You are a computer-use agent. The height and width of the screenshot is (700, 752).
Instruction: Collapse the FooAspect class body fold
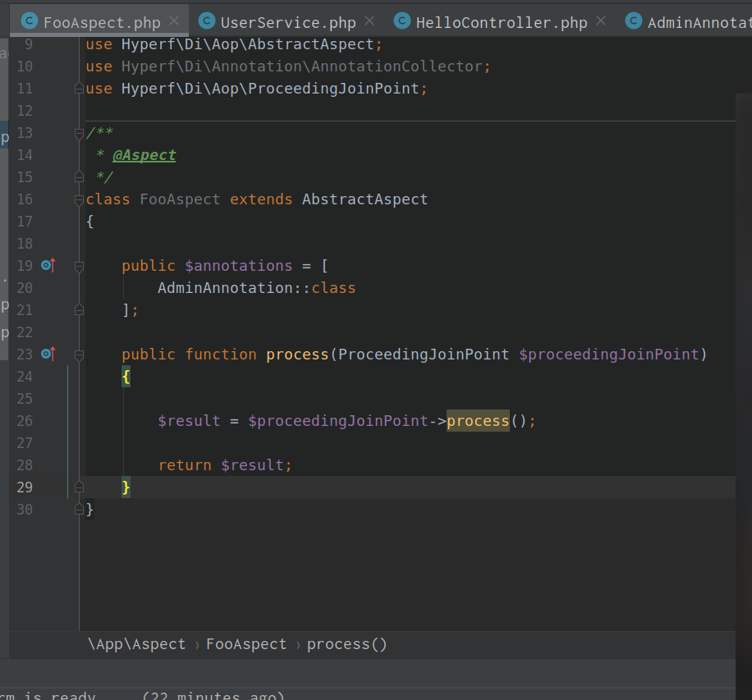79,199
